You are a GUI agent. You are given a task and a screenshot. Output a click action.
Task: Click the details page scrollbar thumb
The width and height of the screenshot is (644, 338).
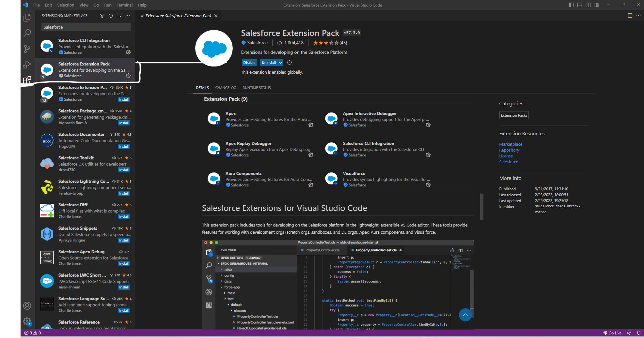click(481, 207)
